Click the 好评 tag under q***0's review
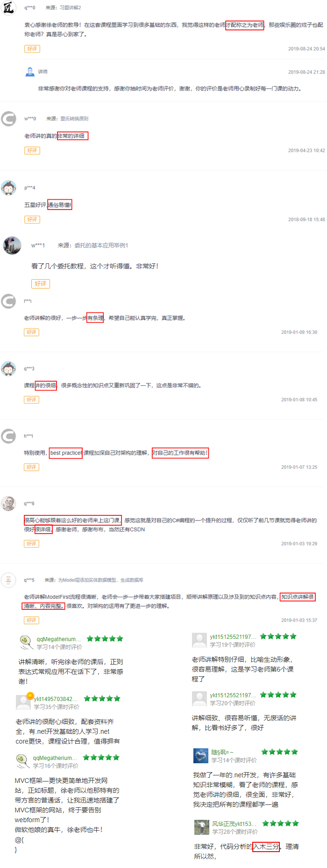Image resolution: width=327 pixels, height=868 pixels. (32, 49)
